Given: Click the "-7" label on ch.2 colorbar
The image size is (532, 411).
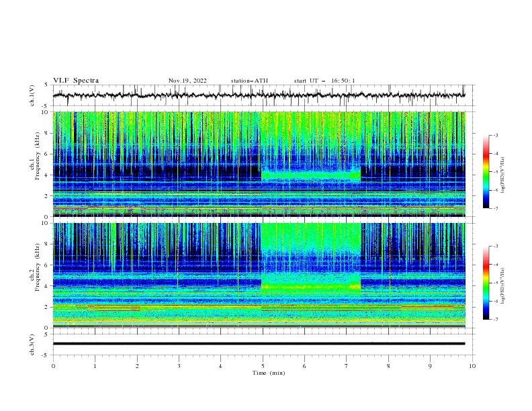Looking at the screenshot, I should (495, 319).
